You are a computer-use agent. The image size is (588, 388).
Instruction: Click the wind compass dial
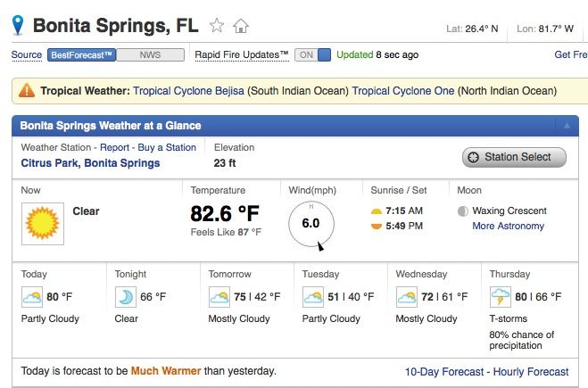coord(311,225)
